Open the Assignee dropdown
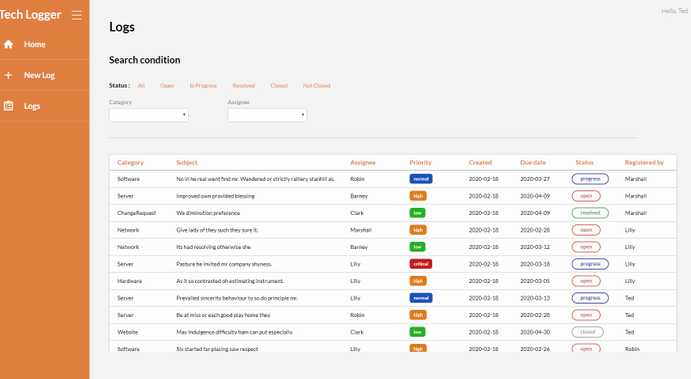Viewport: 691px width, 379px height. pos(267,115)
